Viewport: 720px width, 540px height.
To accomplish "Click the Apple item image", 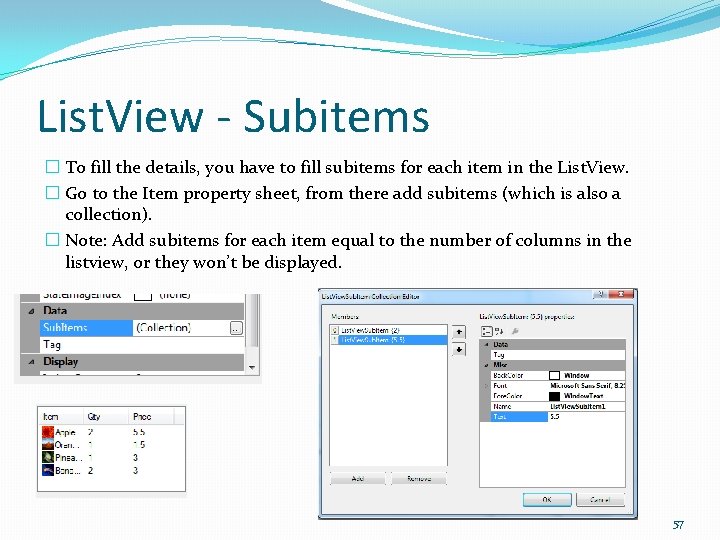I will pyautogui.click(x=48, y=432).
